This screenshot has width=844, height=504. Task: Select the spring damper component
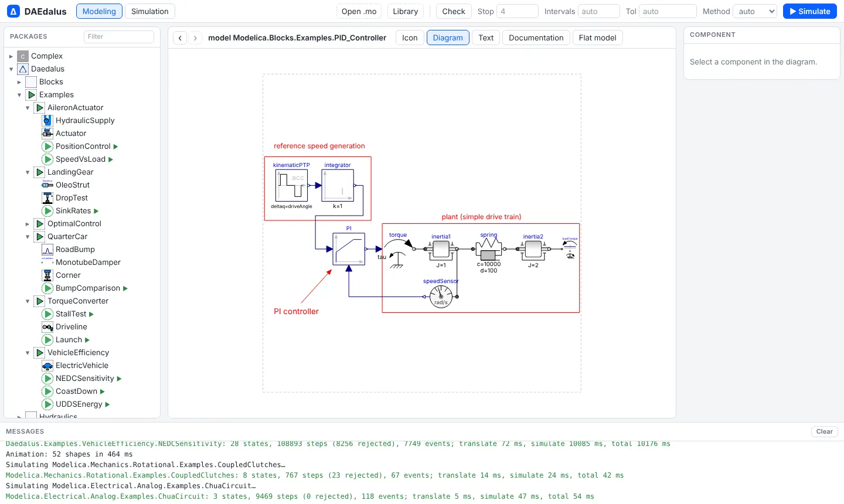(489, 250)
